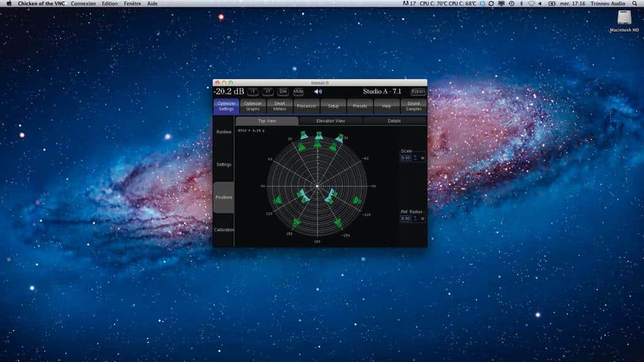Viewport: 644px width, 362px height.
Task: Open the Smart Meters tab
Action: 280,106
